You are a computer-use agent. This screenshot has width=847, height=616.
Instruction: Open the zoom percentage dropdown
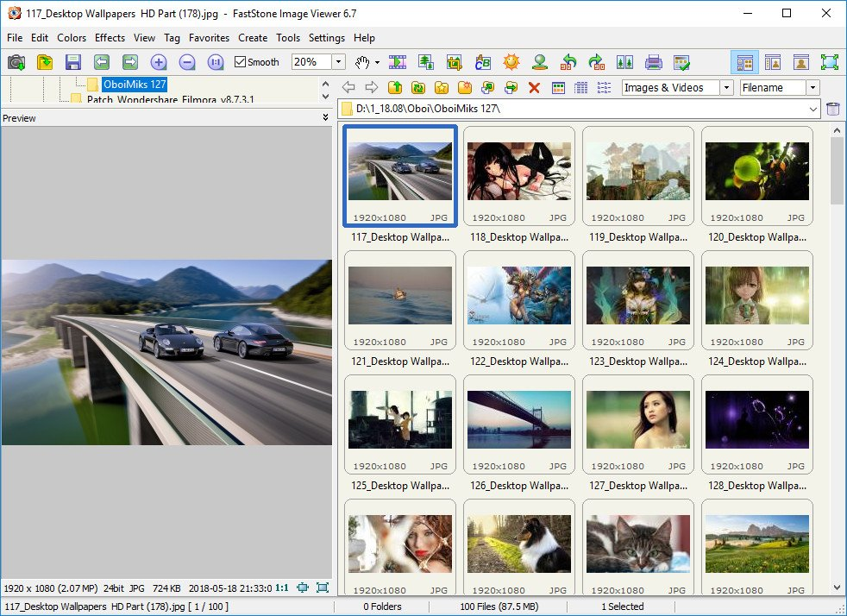[338, 62]
